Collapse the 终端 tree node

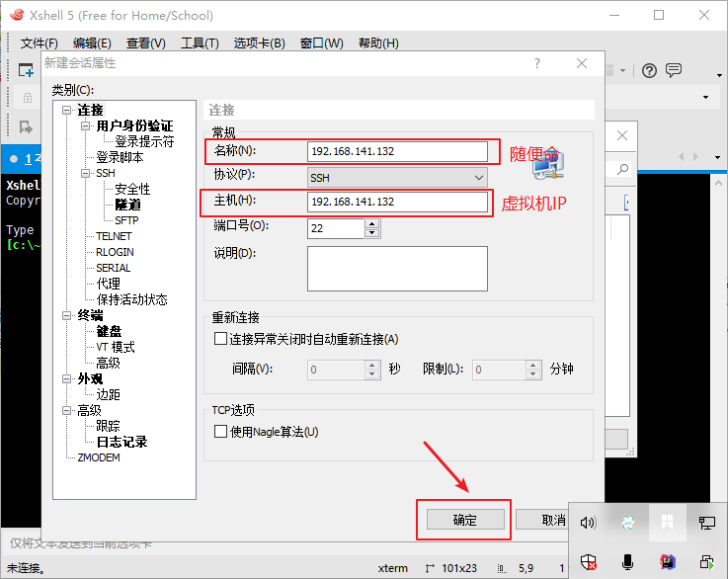(x=67, y=316)
